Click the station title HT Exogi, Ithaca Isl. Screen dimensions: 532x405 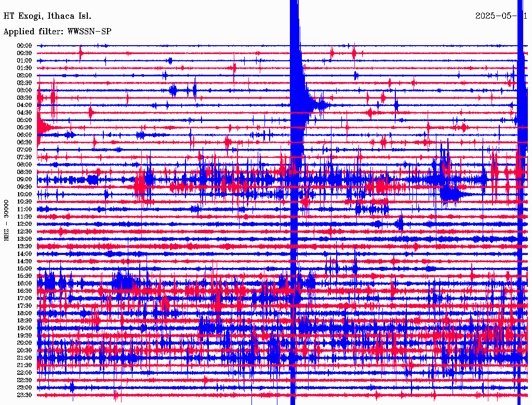[47, 16]
